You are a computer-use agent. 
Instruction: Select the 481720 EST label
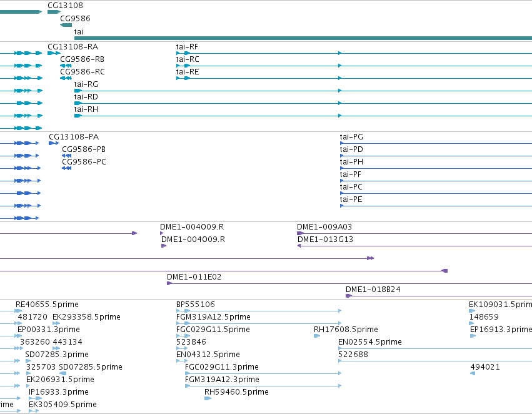33,317
